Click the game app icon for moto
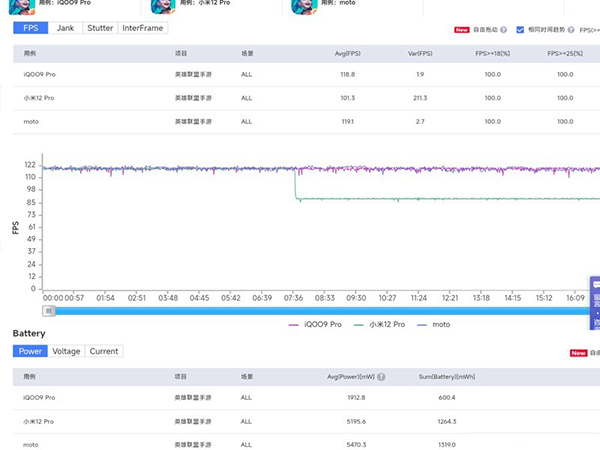Viewport: 600px width, 450px height. coord(304,6)
